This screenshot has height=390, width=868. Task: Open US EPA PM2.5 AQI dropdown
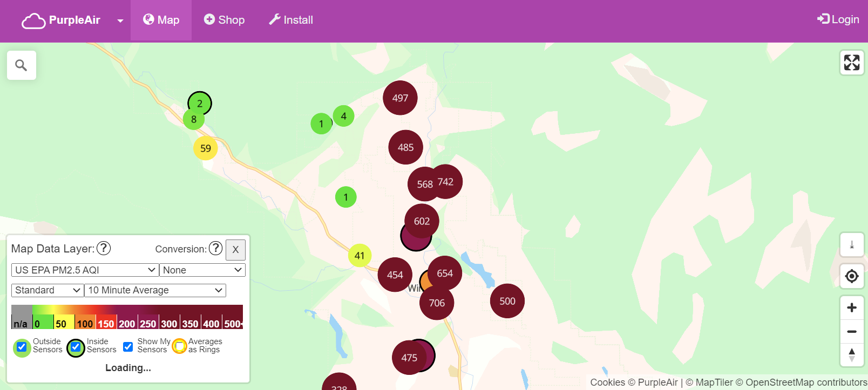pyautogui.click(x=85, y=270)
